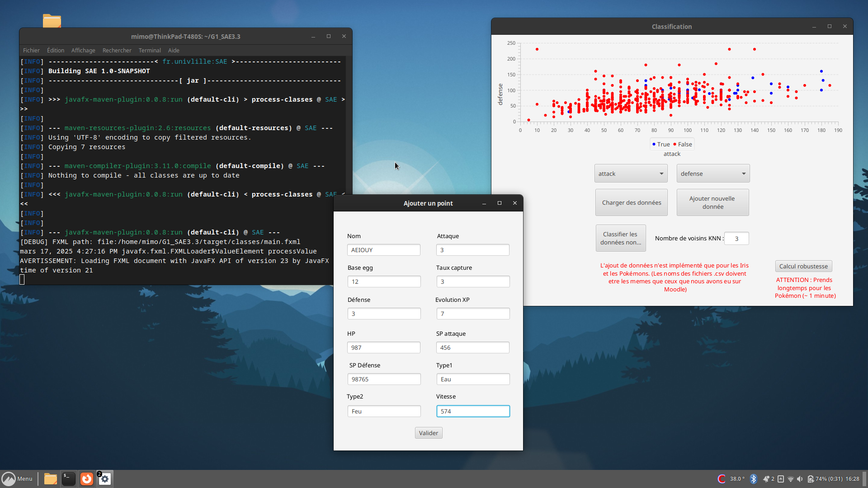868x488 pixels.
Task: Expand the defense axis dropdown
Action: tap(713, 174)
